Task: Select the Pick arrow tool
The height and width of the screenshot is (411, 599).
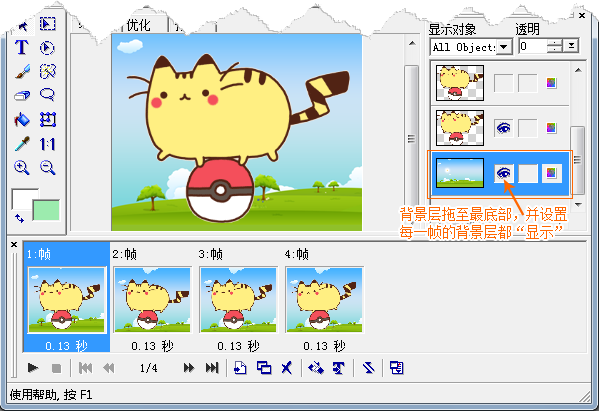Action: click(23, 26)
